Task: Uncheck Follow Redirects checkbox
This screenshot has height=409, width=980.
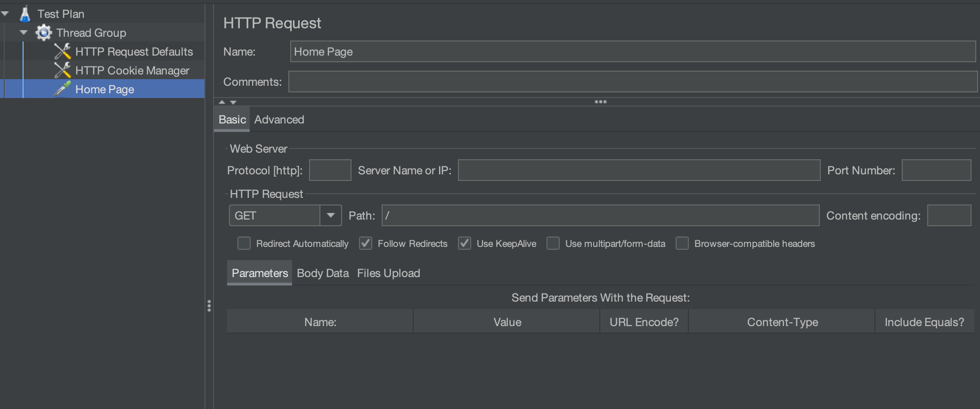Action: (x=366, y=243)
